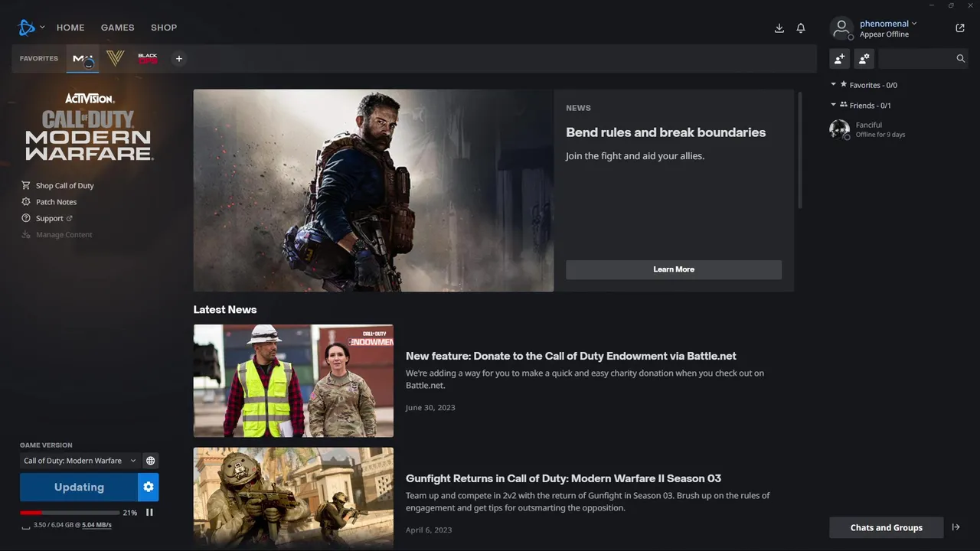
Task: Select the Black Ops favorites tab
Action: 148,58
